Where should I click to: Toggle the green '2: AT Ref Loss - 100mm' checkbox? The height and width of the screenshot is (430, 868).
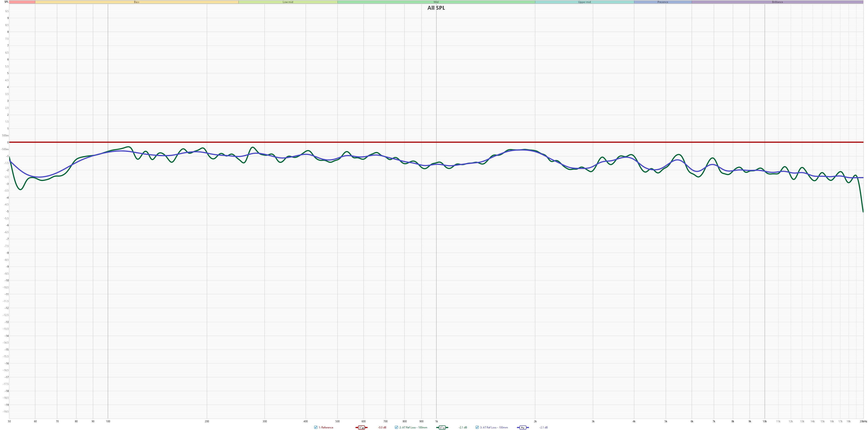396,427
